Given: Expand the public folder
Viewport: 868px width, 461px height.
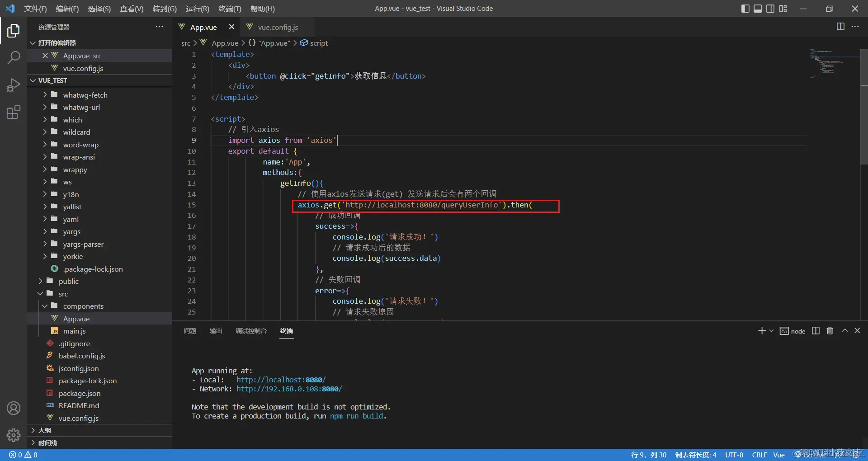Looking at the screenshot, I should (99, 281).
